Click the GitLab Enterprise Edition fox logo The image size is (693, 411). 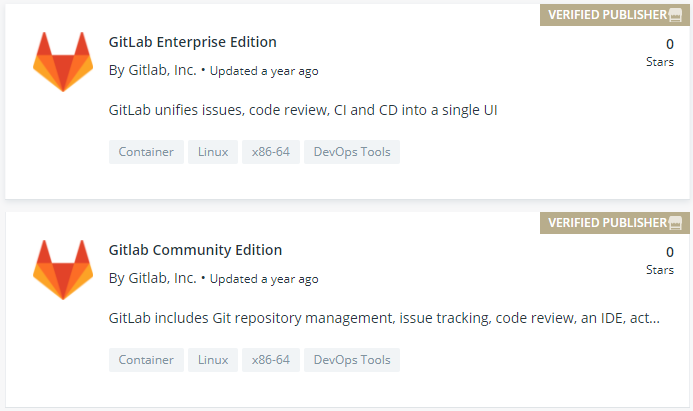(63, 62)
